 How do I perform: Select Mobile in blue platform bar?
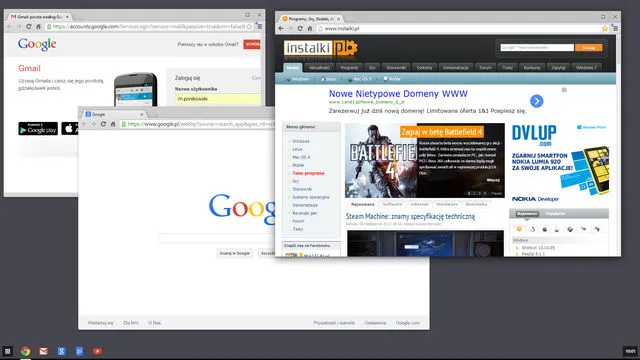coord(392,79)
